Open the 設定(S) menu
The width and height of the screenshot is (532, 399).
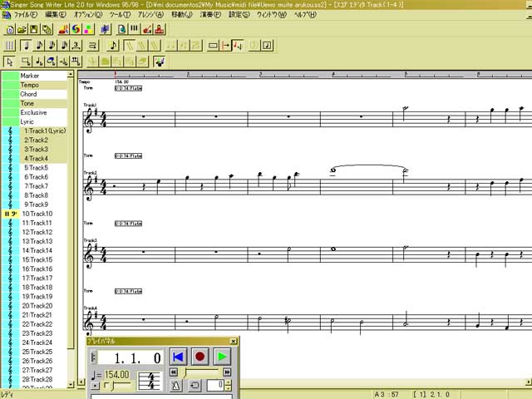pos(239,15)
